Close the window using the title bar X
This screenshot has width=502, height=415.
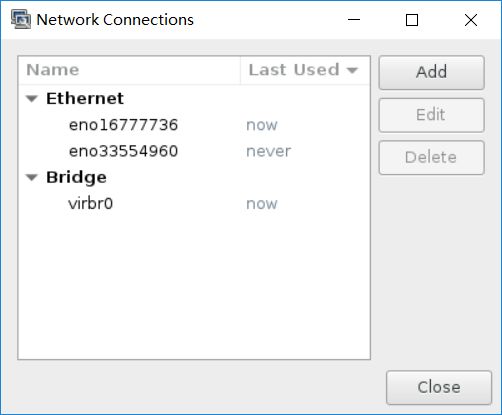click(471, 20)
